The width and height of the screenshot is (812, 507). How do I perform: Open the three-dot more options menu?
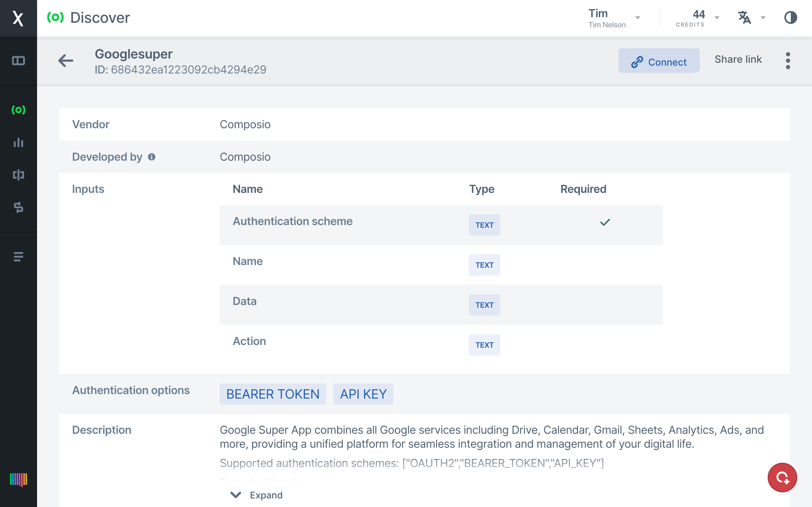coord(788,61)
